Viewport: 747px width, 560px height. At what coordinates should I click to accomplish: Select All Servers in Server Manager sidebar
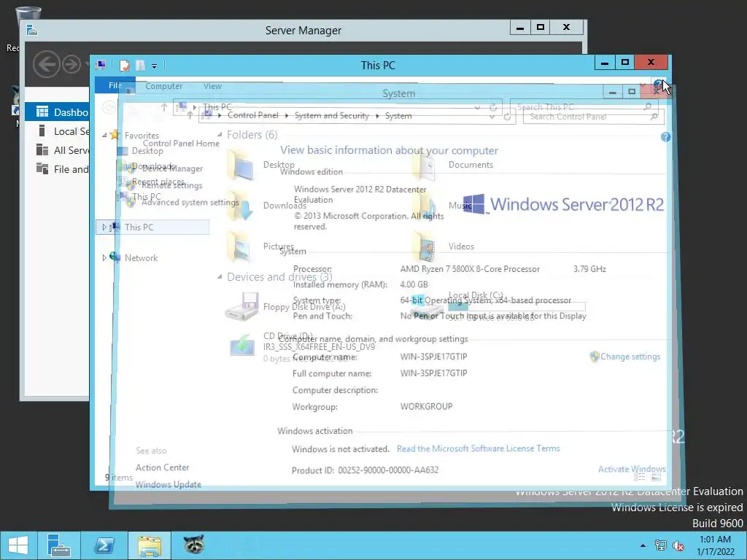pos(63,150)
